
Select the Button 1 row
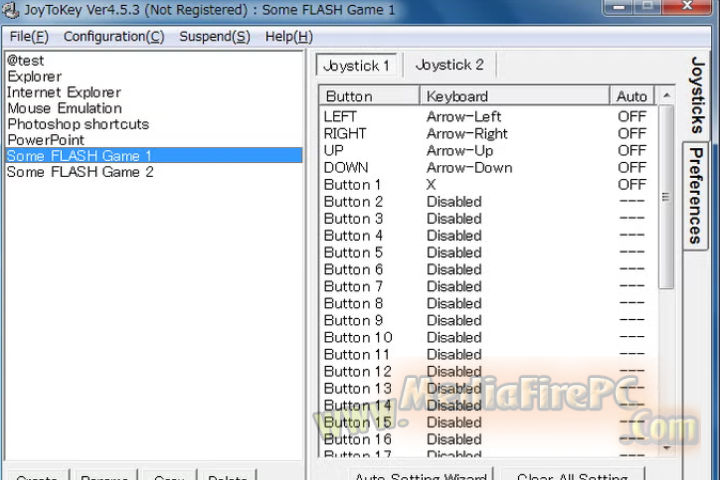tap(489, 185)
